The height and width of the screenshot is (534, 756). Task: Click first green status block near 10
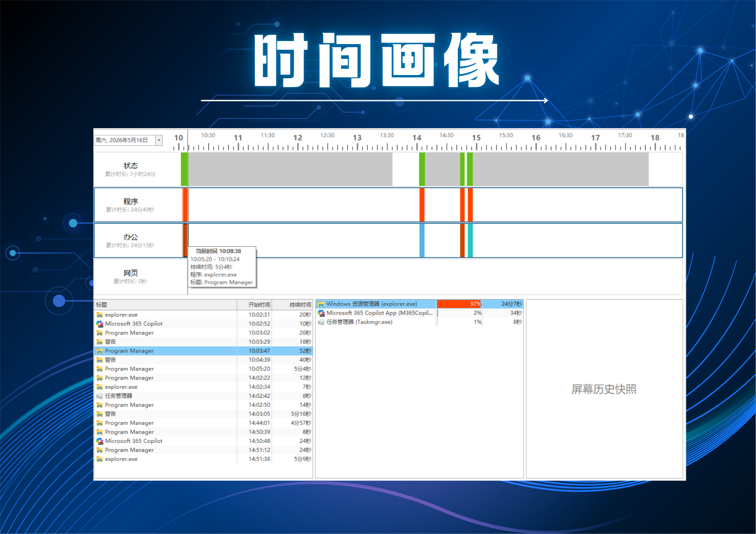(184, 169)
